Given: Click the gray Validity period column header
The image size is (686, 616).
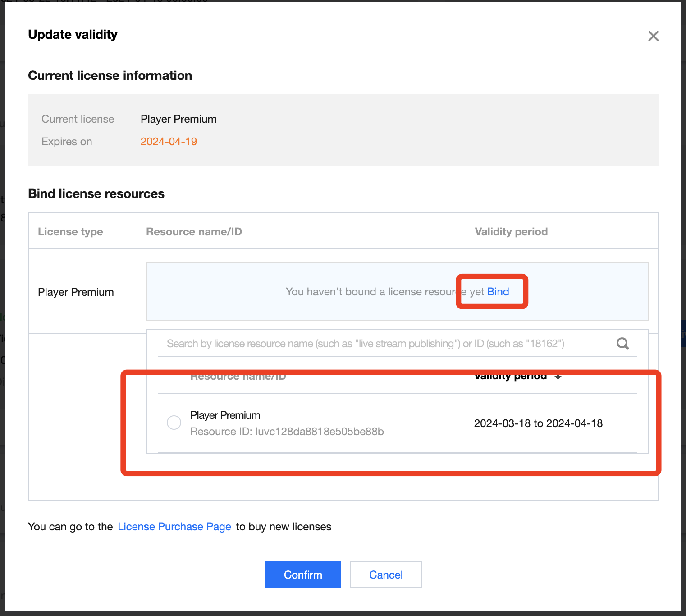Looking at the screenshot, I should coord(511,232).
